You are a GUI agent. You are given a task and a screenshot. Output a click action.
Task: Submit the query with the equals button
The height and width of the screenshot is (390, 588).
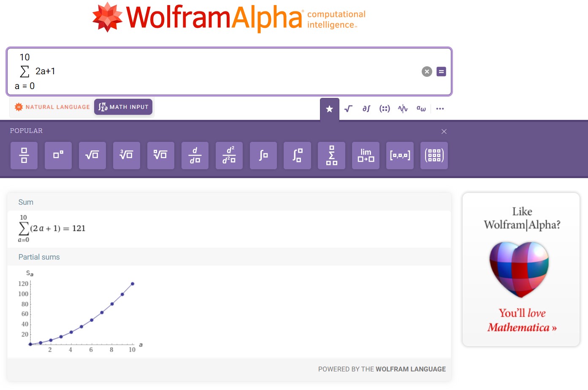tap(441, 72)
